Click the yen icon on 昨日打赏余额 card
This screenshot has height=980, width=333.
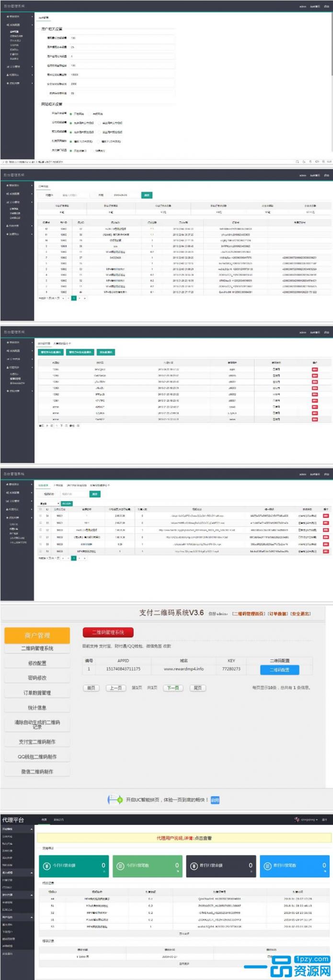point(194,866)
